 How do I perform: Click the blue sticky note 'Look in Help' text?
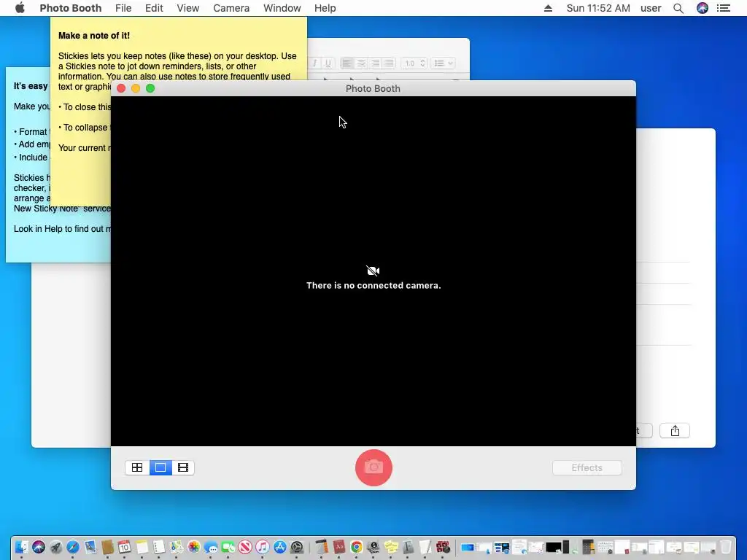coord(62,229)
